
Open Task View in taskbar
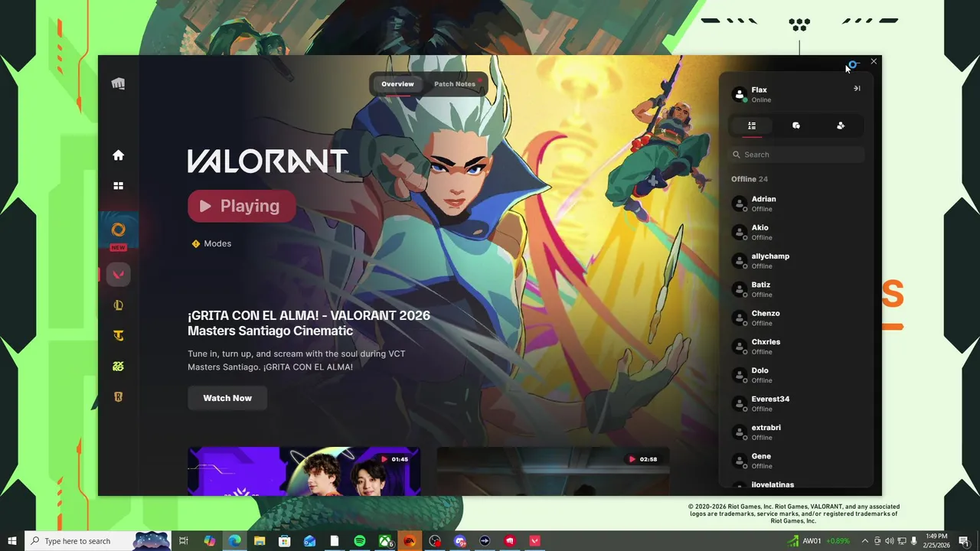pyautogui.click(x=184, y=541)
